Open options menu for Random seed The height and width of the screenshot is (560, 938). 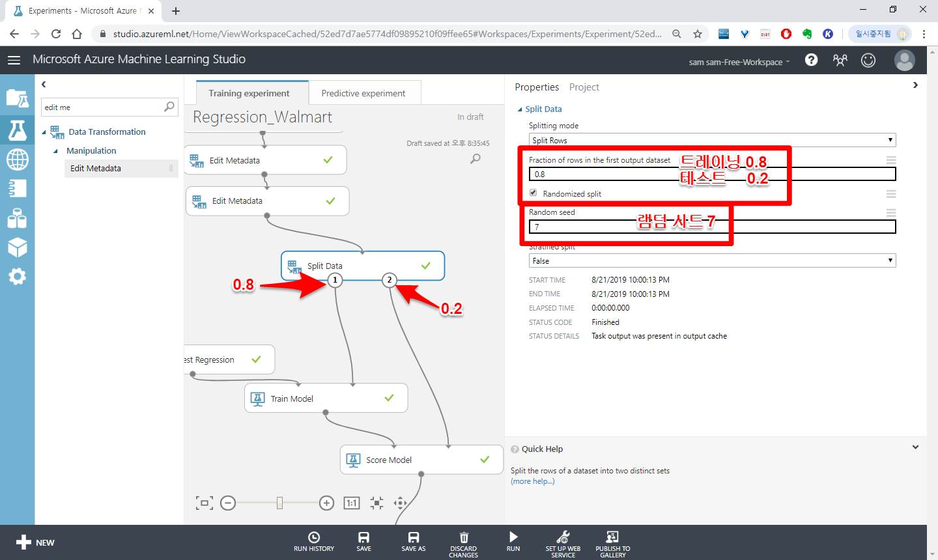pyautogui.click(x=891, y=213)
